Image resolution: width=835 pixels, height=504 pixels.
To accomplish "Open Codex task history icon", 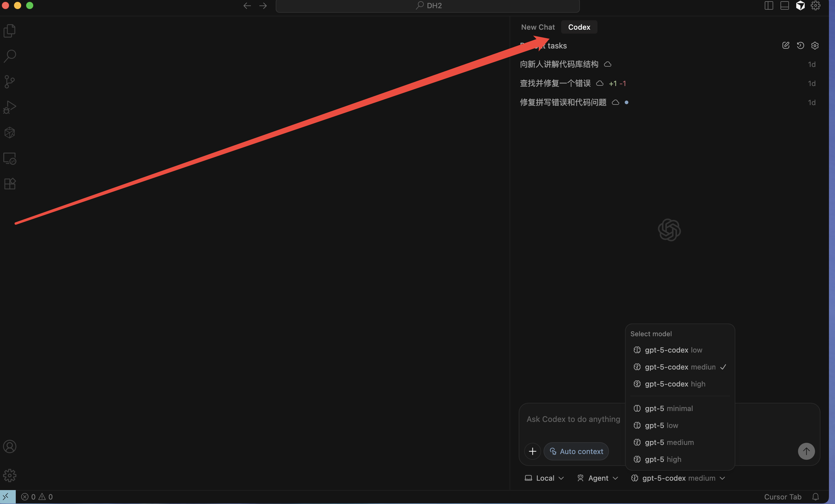I will (800, 45).
